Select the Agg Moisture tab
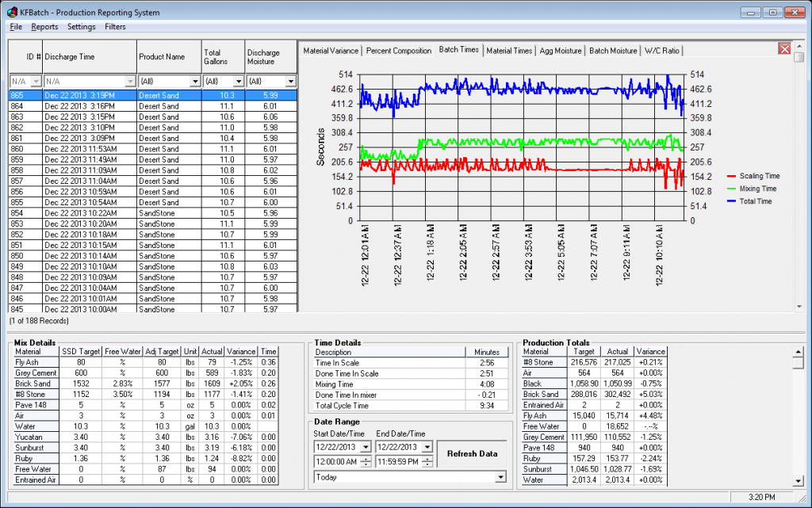The image size is (812, 508). 561,51
